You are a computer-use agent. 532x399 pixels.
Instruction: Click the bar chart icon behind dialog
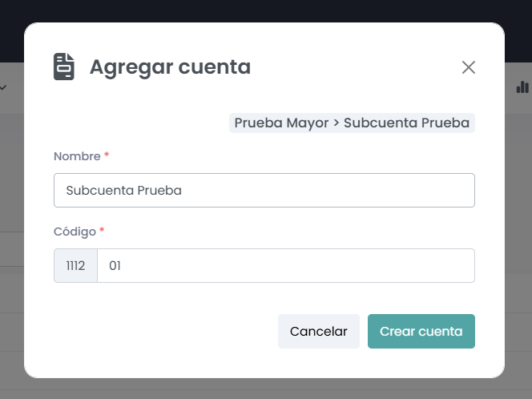tap(522, 87)
